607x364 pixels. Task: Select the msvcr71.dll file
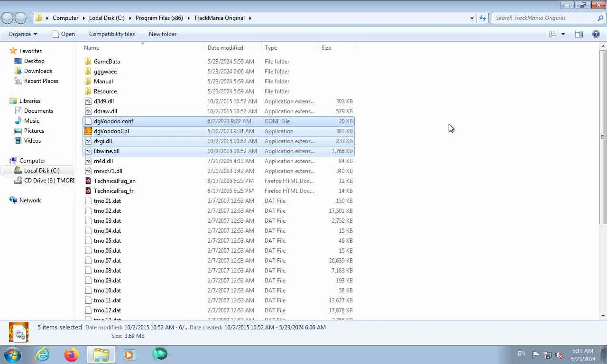pos(219,171)
